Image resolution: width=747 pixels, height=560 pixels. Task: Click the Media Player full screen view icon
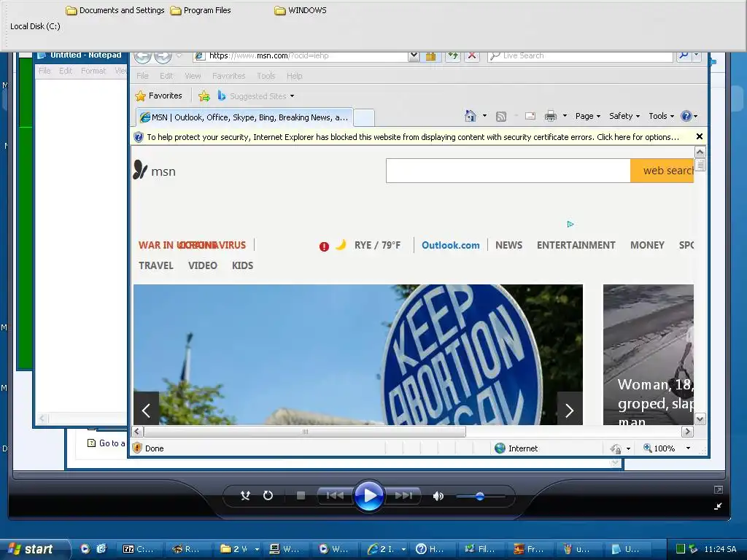click(x=719, y=489)
